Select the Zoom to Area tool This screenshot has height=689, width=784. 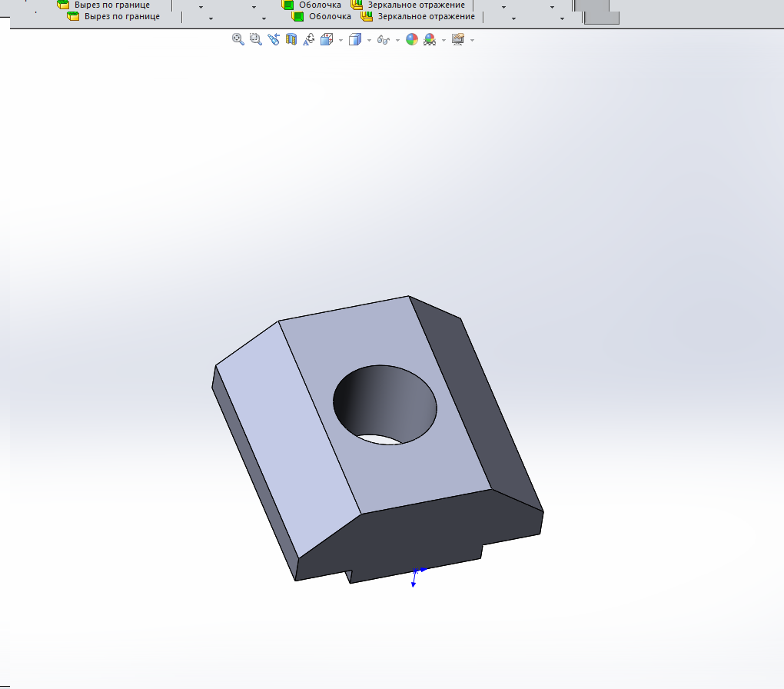click(255, 39)
